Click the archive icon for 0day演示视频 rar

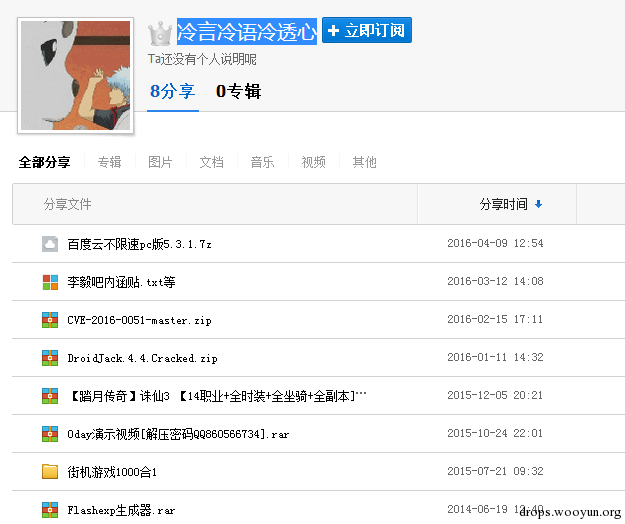coord(50,434)
